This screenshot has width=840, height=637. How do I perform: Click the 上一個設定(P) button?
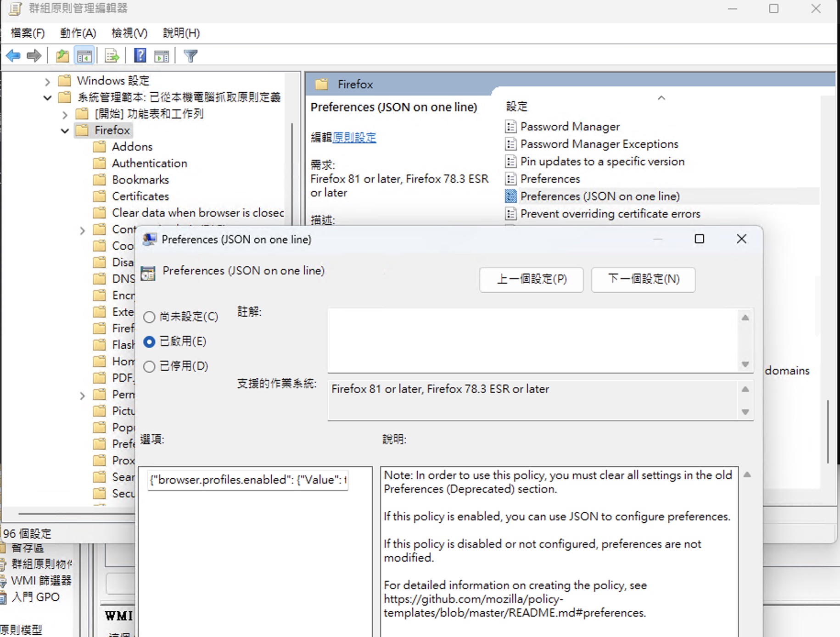532,279
